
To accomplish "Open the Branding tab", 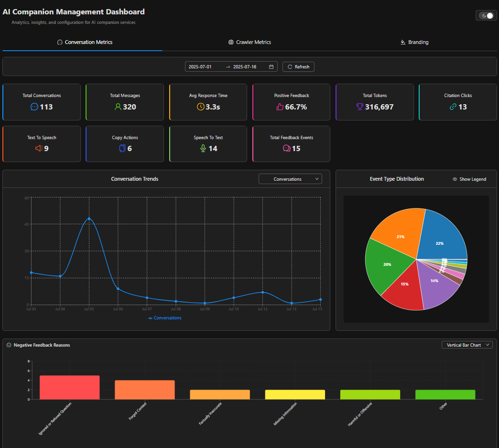I will [x=414, y=42].
